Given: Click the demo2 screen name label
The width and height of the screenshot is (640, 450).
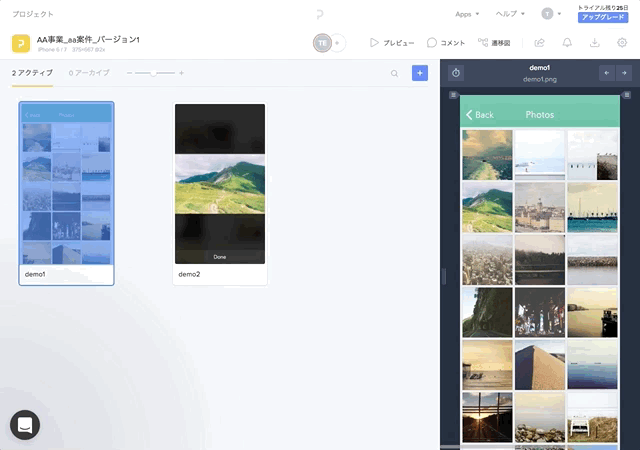Looking at the screenshot, I should (189, 274).
